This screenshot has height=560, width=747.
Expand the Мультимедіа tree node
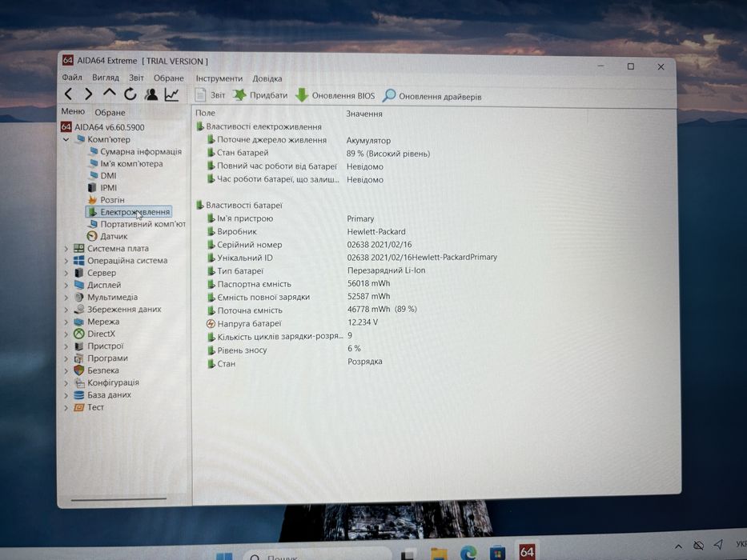(x=66, y=297)
